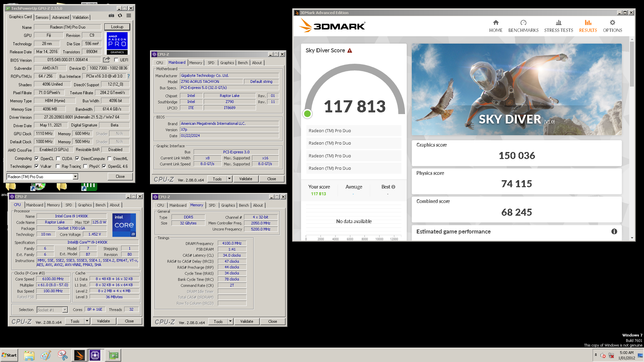Open the Socket #1 selection dropdown

(65, 310)
